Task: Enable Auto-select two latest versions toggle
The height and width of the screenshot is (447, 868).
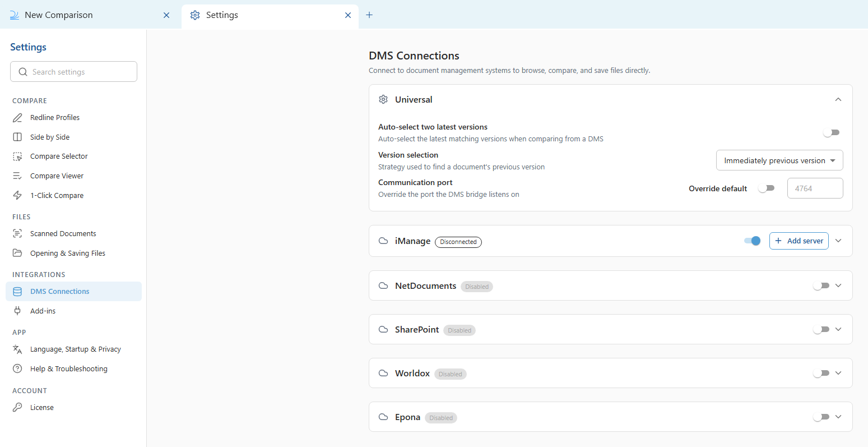Action: pyautogui.click(x=832, y=132)
